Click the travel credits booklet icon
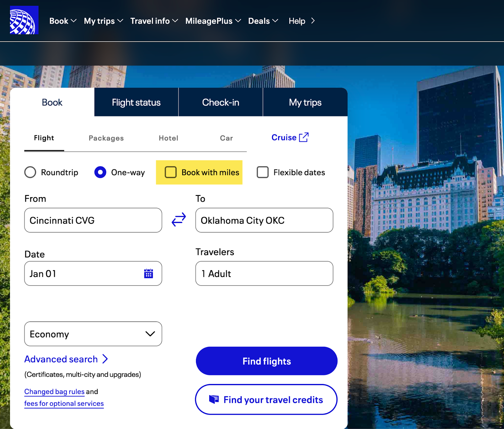This screenshot has height=429, width=504. pyautogui.click(x=214, y=399)
